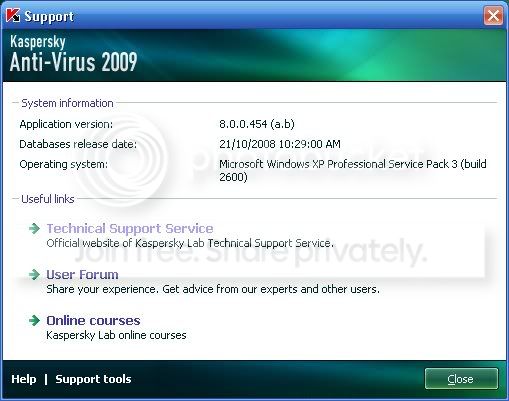Open the Technical Support Service link

(130, 229)
